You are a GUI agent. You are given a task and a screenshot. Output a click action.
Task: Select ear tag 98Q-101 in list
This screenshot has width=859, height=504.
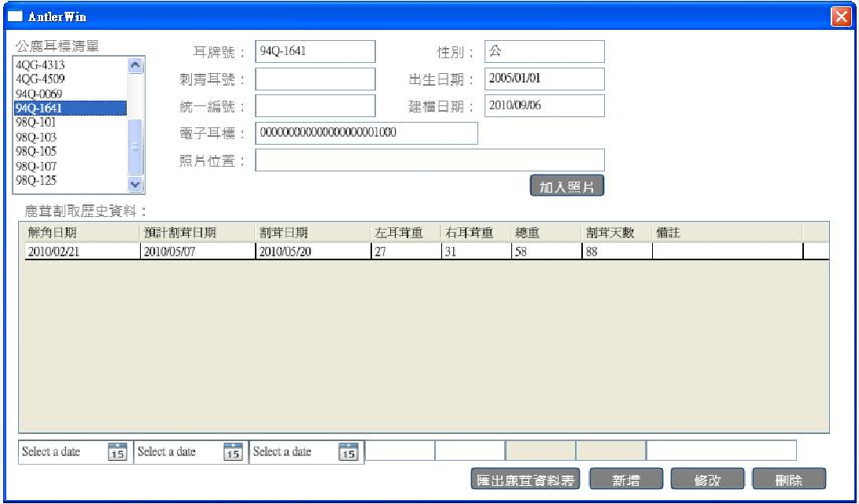pyautogui.click(x=36, y=123)
